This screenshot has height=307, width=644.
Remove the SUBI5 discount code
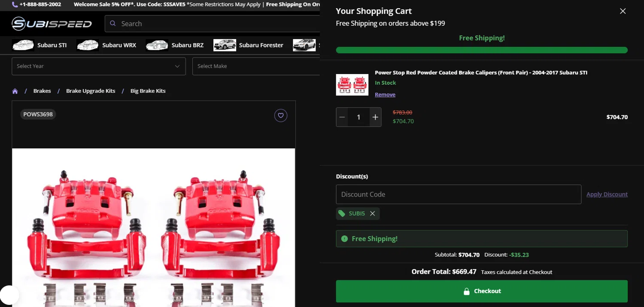(372, 214)
